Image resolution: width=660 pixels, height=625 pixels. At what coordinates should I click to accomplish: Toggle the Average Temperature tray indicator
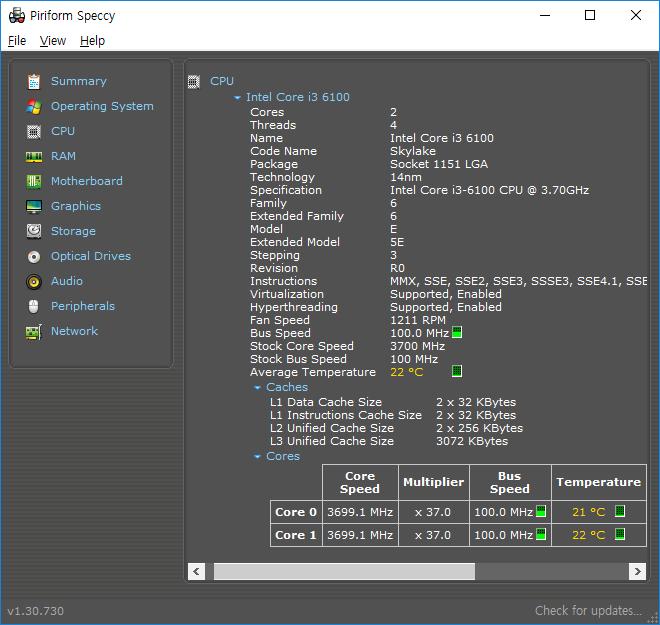457,372
